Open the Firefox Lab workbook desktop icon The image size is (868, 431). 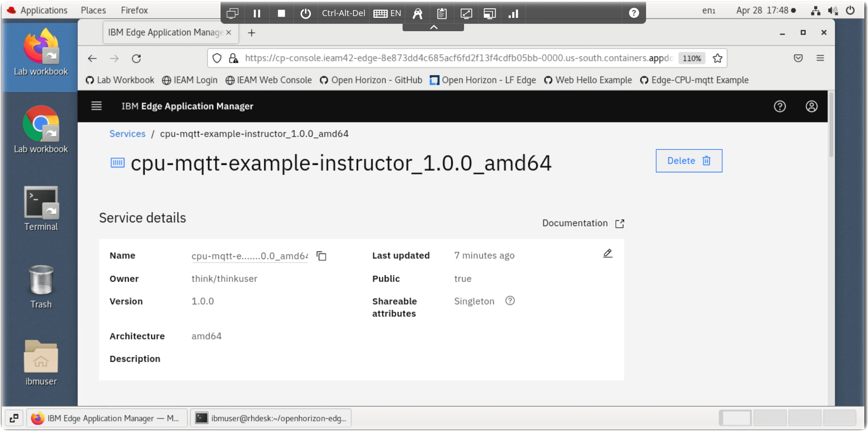point(41,52)
